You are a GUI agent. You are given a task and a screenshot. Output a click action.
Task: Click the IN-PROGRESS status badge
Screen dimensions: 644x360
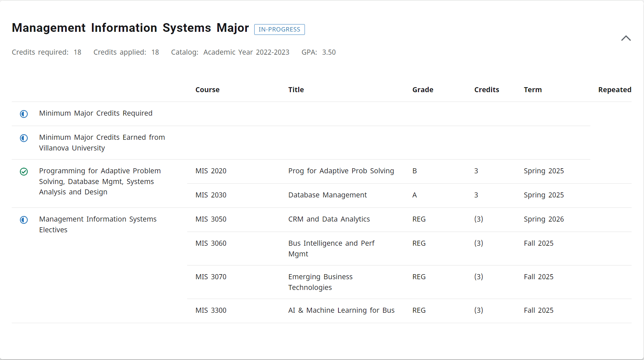[x=279, y=29]
